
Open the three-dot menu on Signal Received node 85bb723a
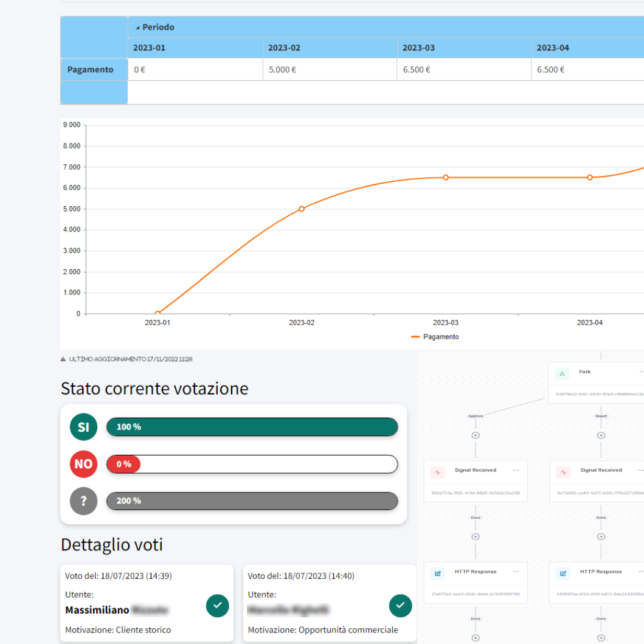(x=516, y=470)
